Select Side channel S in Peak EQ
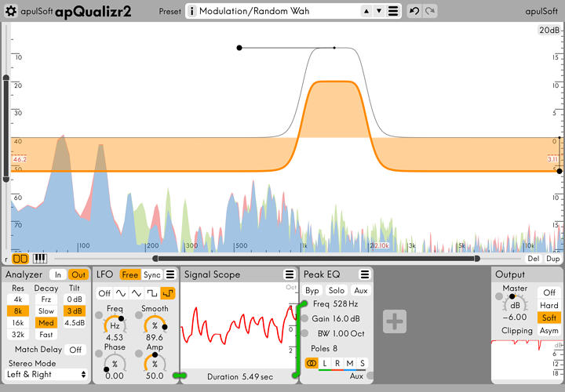565x392 pixels. 362,363
